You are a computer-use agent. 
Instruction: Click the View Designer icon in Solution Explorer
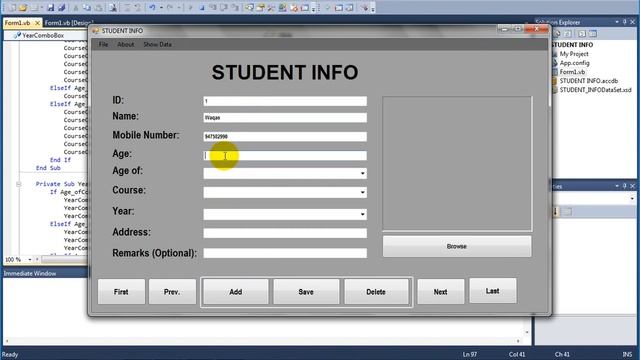click(x=593, y=34)
